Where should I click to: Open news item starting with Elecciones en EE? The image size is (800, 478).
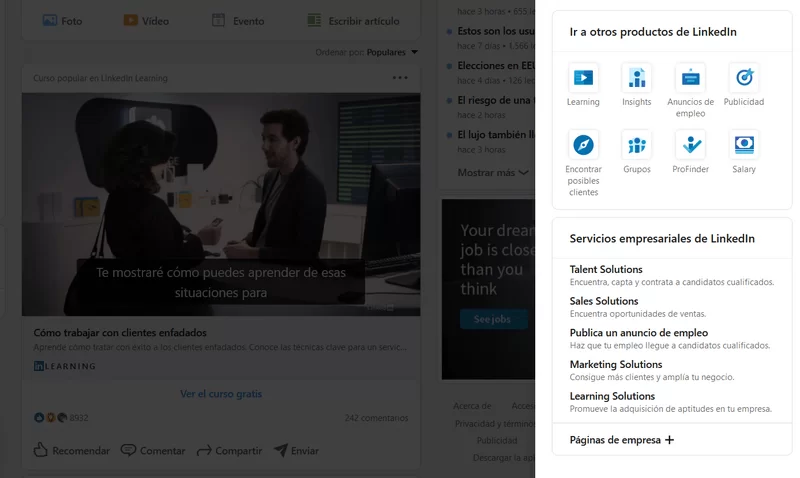click(495, 65)
